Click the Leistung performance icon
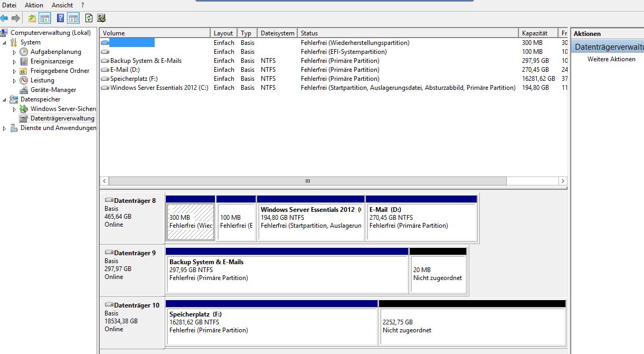Viewport: 644px width, 354px height. click(x=24, y=80)
